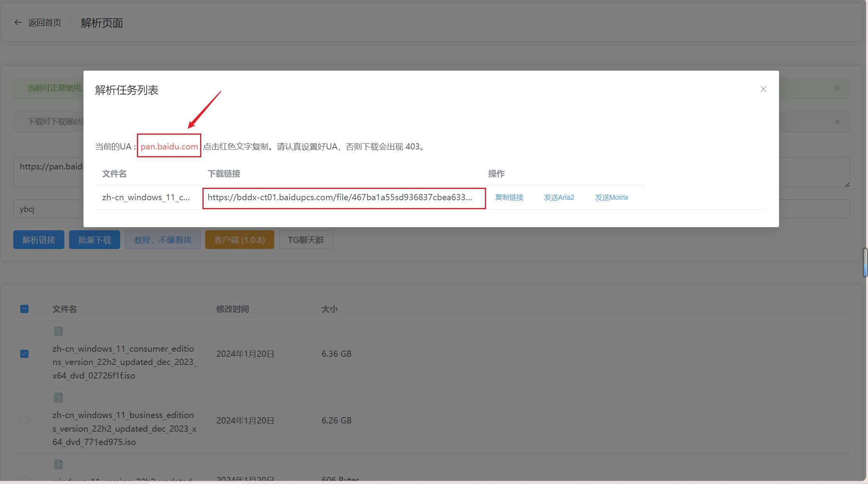This screenshot has width=868, height=484.
Task: Open the 客户端 (1.0.8) button
Action: pos(240,240)
